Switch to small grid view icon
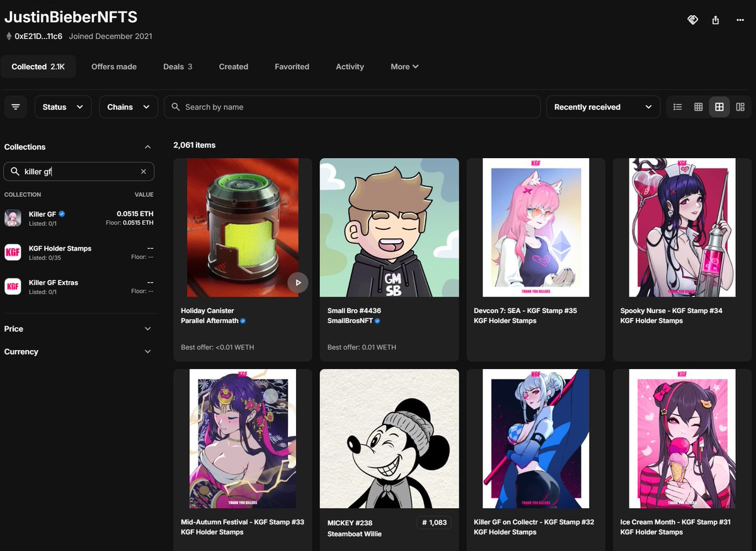 click(699, 107)
